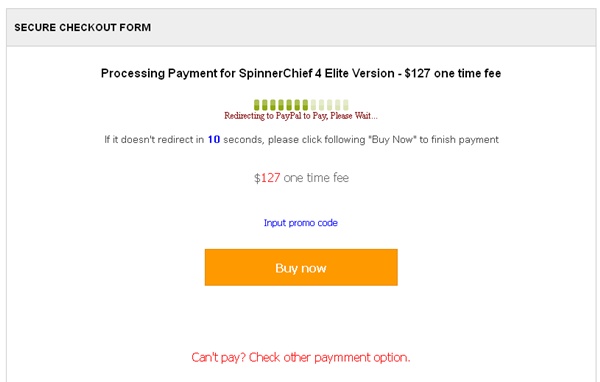Click "If it doesn't redirect" sentence start
This screenshot has width=600, height=382.
[150, 139]
